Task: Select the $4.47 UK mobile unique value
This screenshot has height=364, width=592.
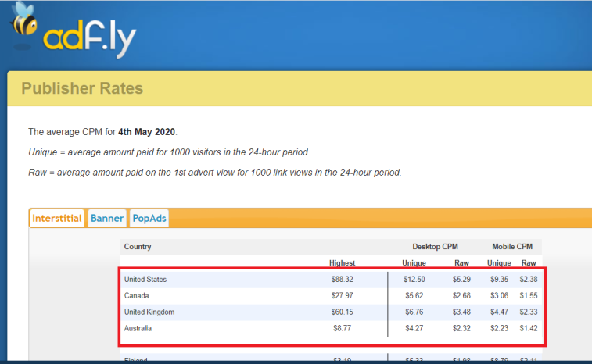Action: click(499, 312)
